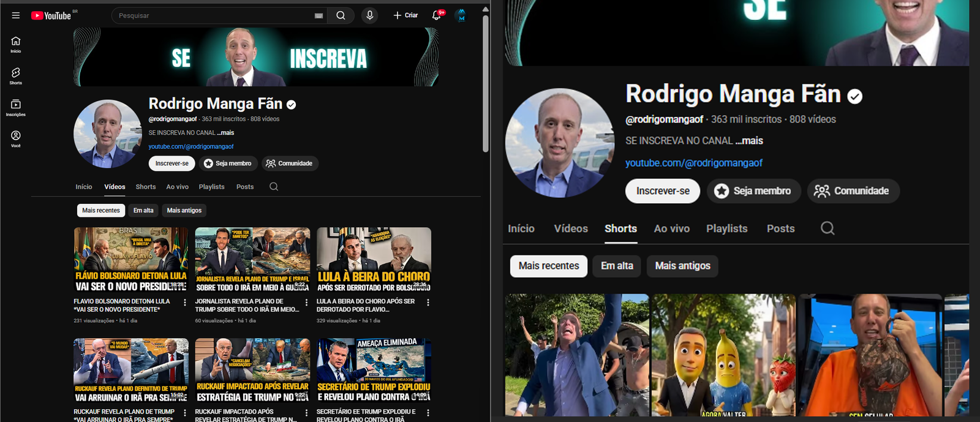The width and height of the screenshot is (980, 422).
Task: Open the Short with man in blue suit
Action: pos(577,355)
